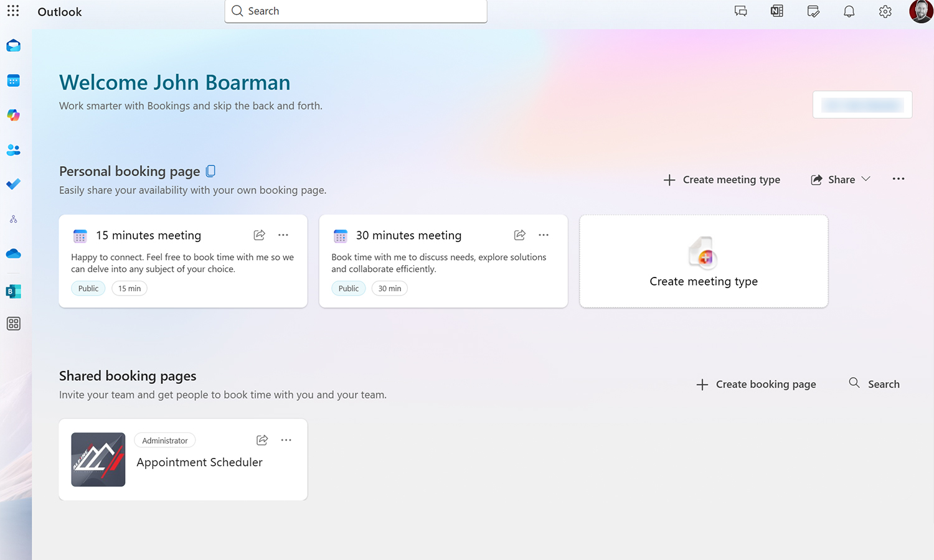934x560 pixels.
Task: Open Calendar from the left sidebar
Action: 13,80
